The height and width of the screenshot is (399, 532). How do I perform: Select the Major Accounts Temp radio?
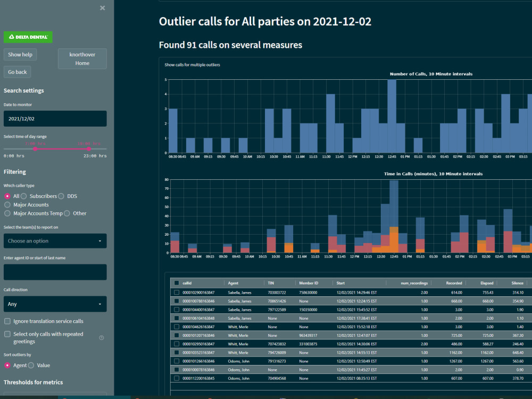point(7,213)
